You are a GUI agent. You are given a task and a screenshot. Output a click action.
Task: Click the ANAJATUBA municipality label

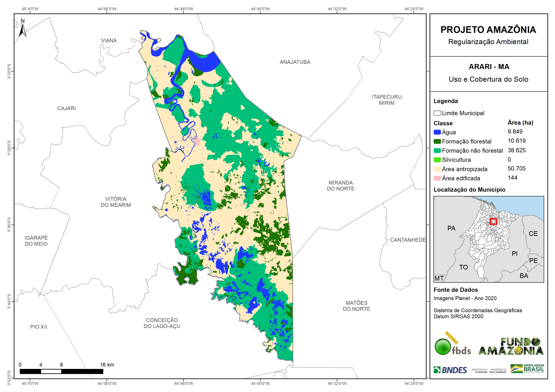point(295,62)
